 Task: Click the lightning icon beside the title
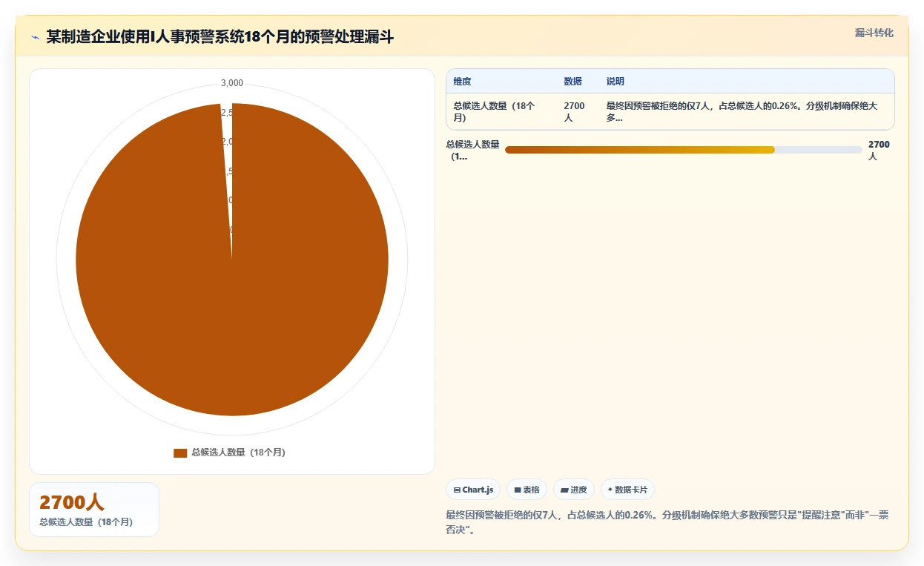[35, 37]
